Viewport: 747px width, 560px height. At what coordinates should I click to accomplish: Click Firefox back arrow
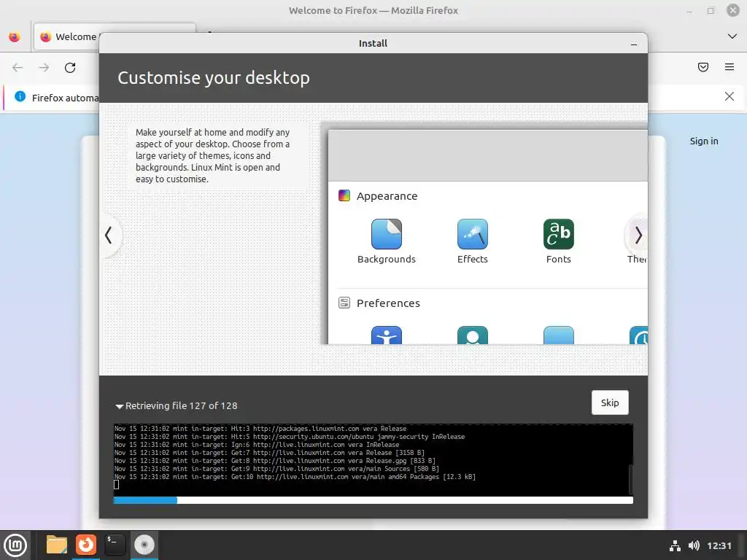18,68
